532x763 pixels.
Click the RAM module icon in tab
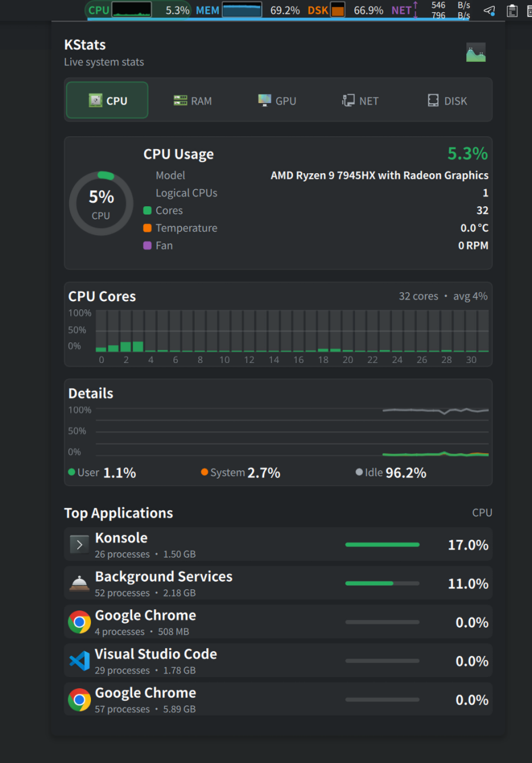click(x=180, y=101)
